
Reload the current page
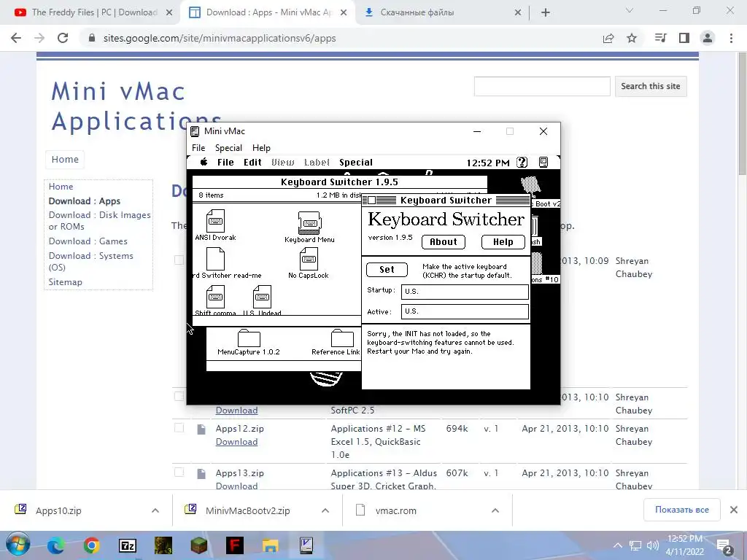tap(63, 38)
